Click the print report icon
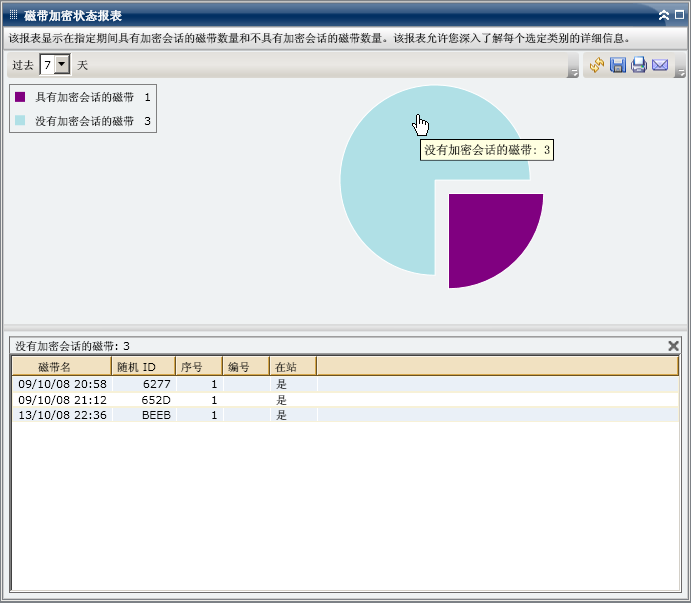 tap(639, 65)
